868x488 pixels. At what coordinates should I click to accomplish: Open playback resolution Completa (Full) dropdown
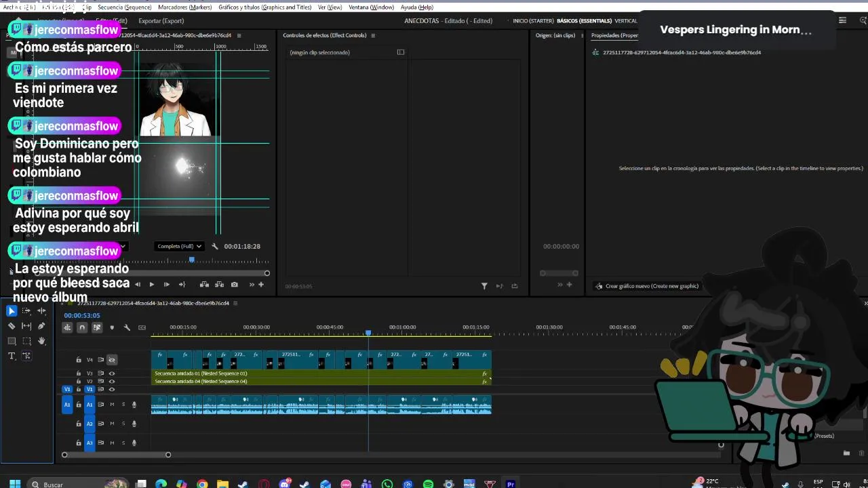click(x=178, y=246)
